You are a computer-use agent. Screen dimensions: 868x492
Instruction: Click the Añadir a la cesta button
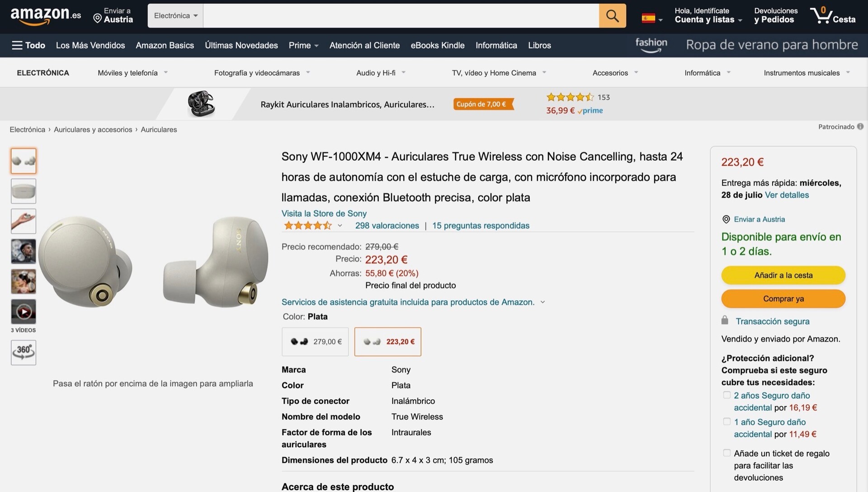783,275
